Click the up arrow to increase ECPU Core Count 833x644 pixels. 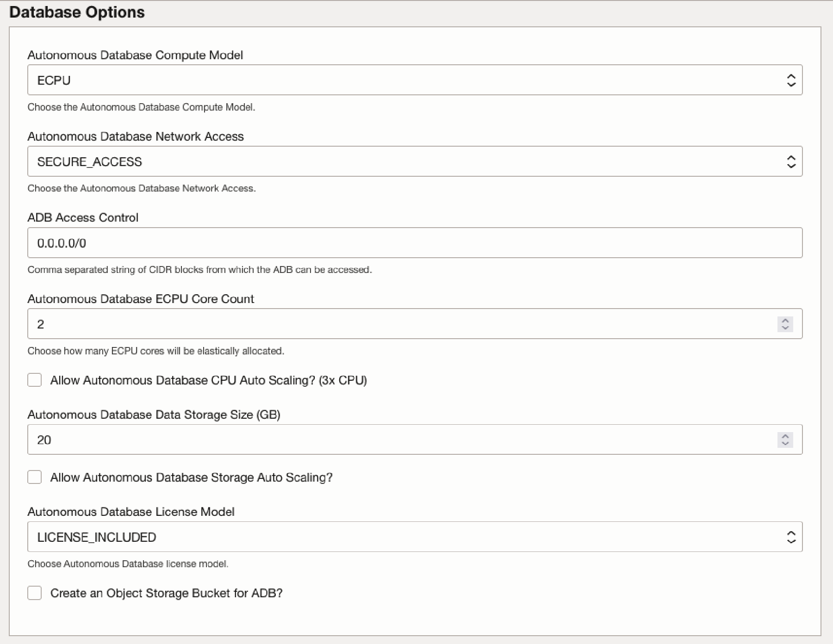pos(784,320)
